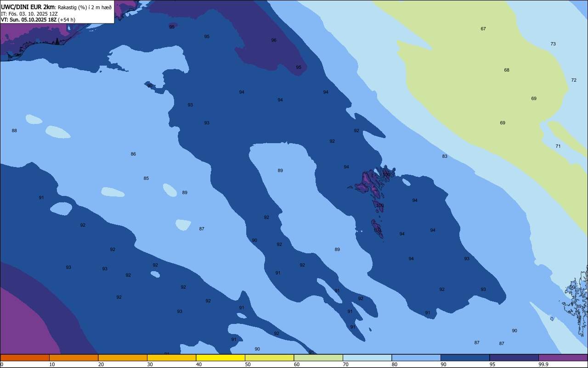Click the '(+54 h)' forecast offset text

pyautogui.click(x=67, y=20)
